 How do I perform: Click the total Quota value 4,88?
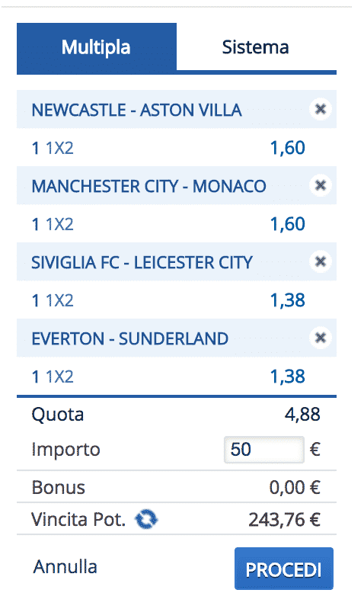point(302,415)
